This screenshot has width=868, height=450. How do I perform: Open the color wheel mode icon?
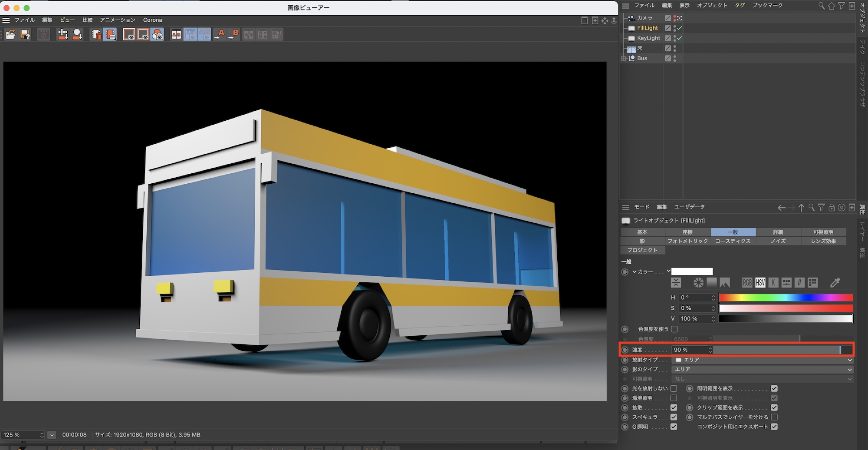coord(698,283)
